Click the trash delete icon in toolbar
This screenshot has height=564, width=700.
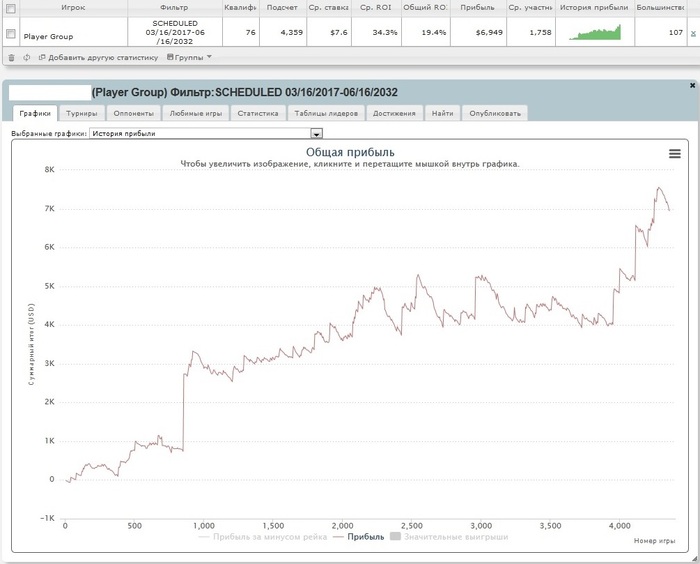12,58
